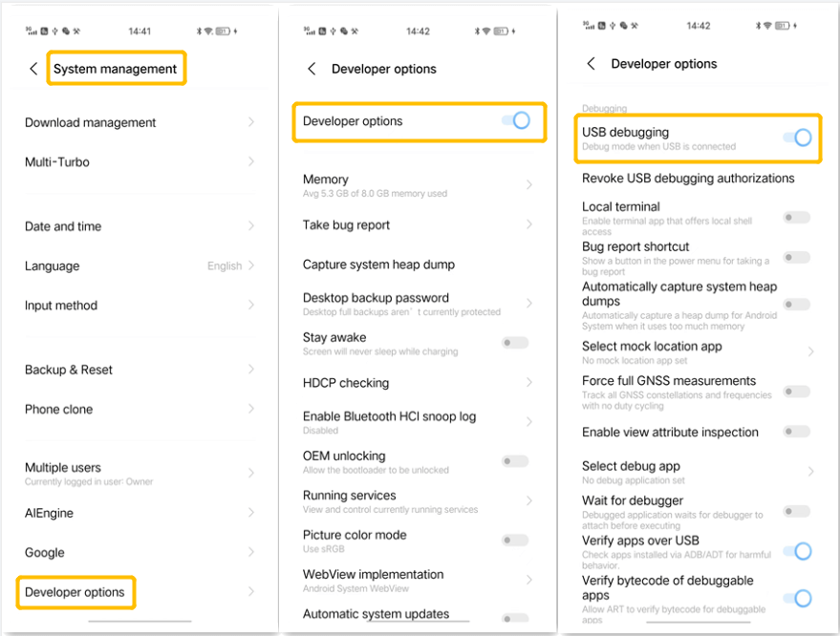Tap Bluetooth icon in the 14:41 status bar
This screenshot has width=840, height=636.
point(198,32)
